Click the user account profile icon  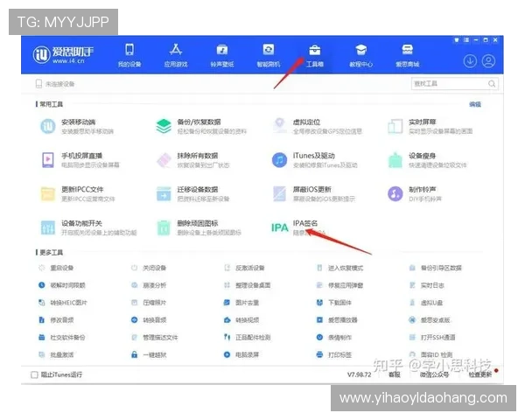488,61
